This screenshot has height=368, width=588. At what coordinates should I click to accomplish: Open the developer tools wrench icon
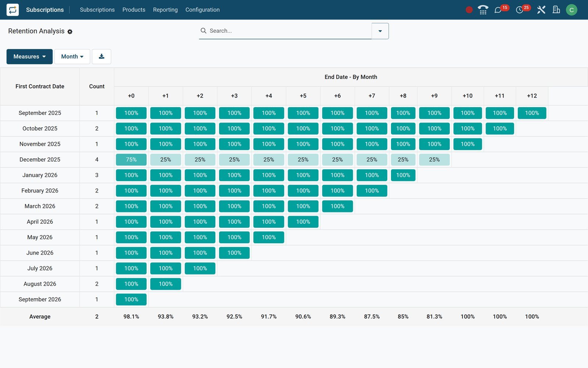click(541, 10)
